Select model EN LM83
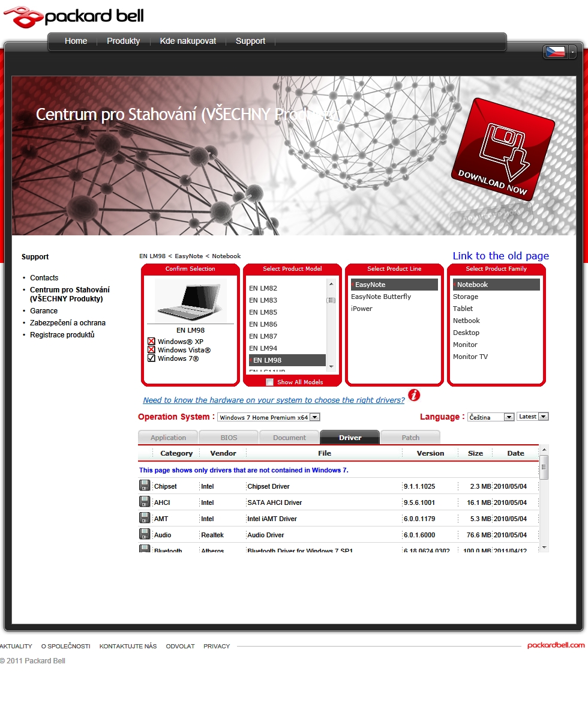Screen dimensions: 588x703 pos(263,300)
